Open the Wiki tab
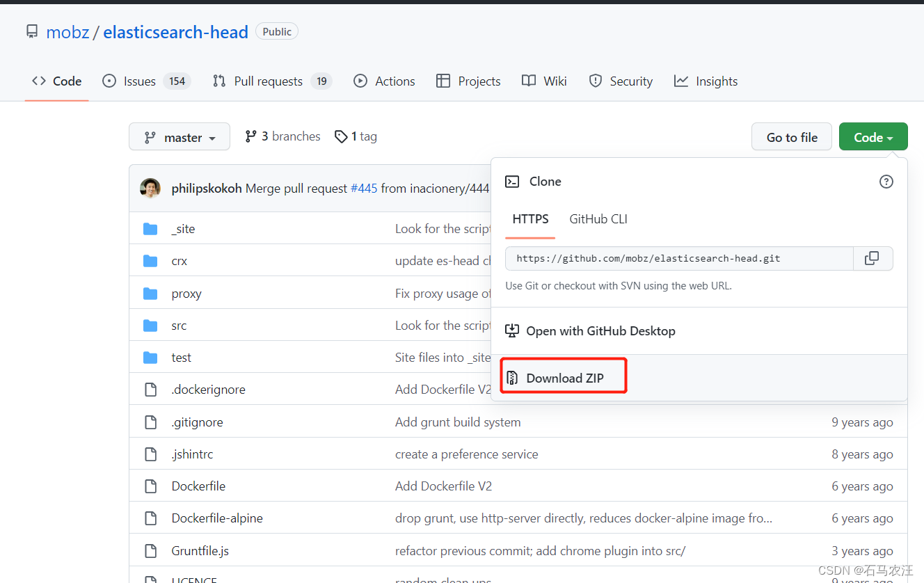924x583 pixels. point(544,81)
